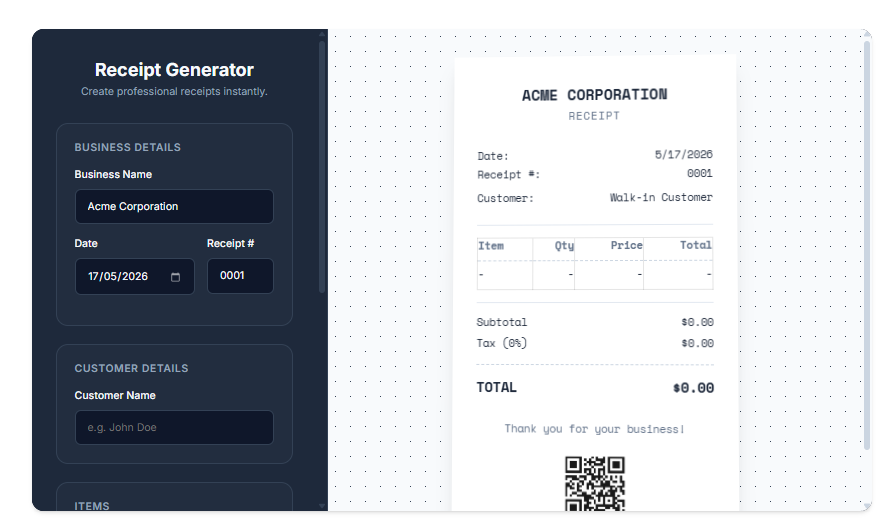
Task: Select the 'Tax (0%)' row label
Action: point(502,343)
